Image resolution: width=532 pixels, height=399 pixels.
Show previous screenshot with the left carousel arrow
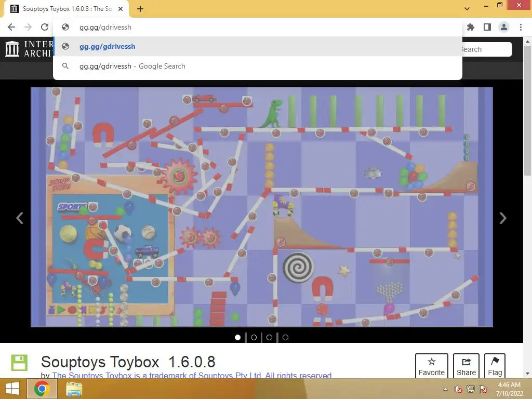(x=20, y=218)
